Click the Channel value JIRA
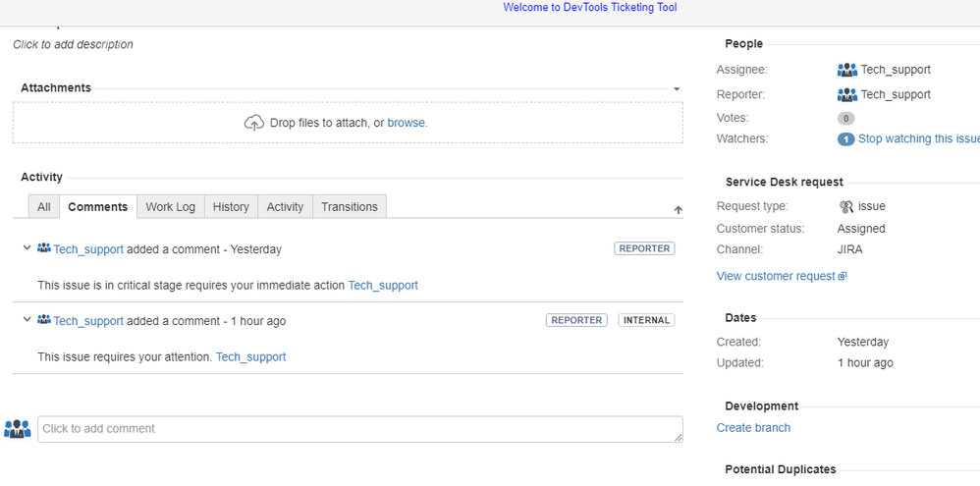The image size is (980, 486). (850, 249)
